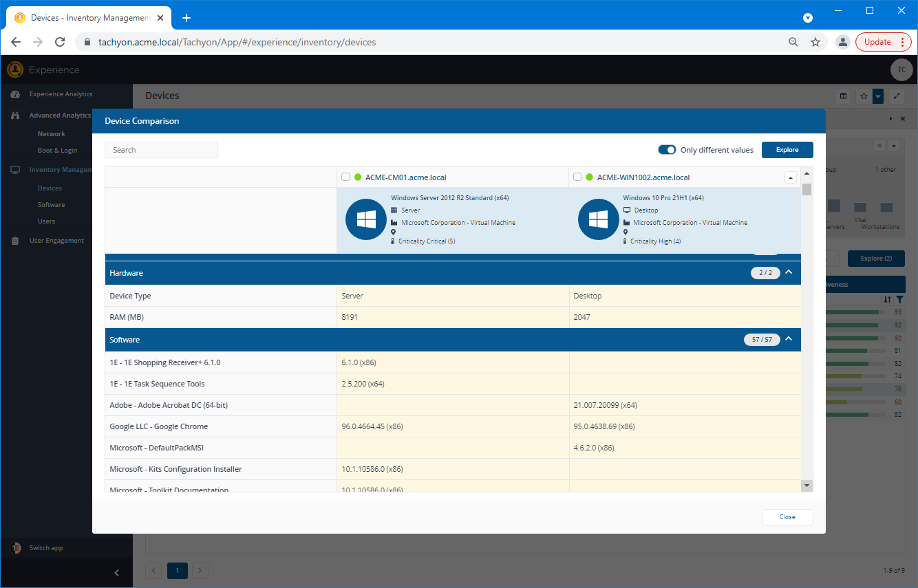Select RAM value 8191
The height and width of the screenshot is (588, 918).
pyautogui.click(x=350, y=317)
